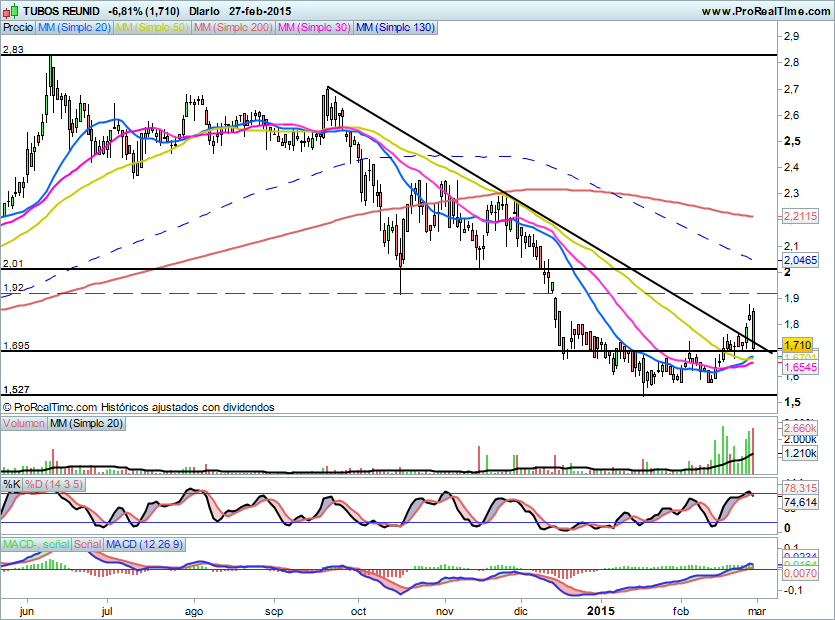Click the 74,614 stochastic value tag

pyautogui.click(x=800, y=502)
